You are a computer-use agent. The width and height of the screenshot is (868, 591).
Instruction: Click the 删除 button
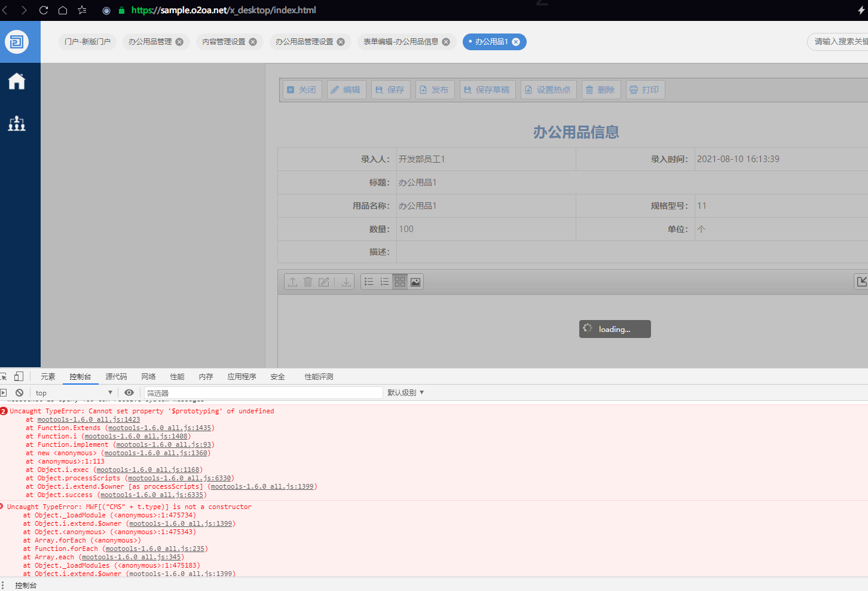coord(601,90)
